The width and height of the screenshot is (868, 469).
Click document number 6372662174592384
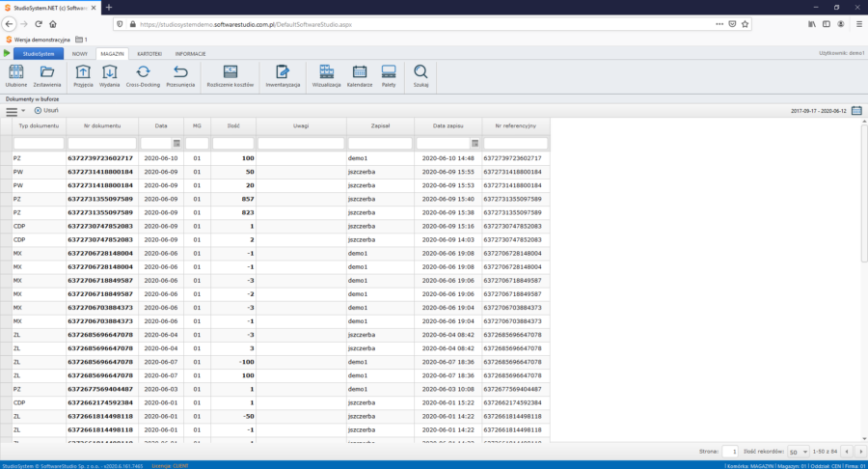100,402
